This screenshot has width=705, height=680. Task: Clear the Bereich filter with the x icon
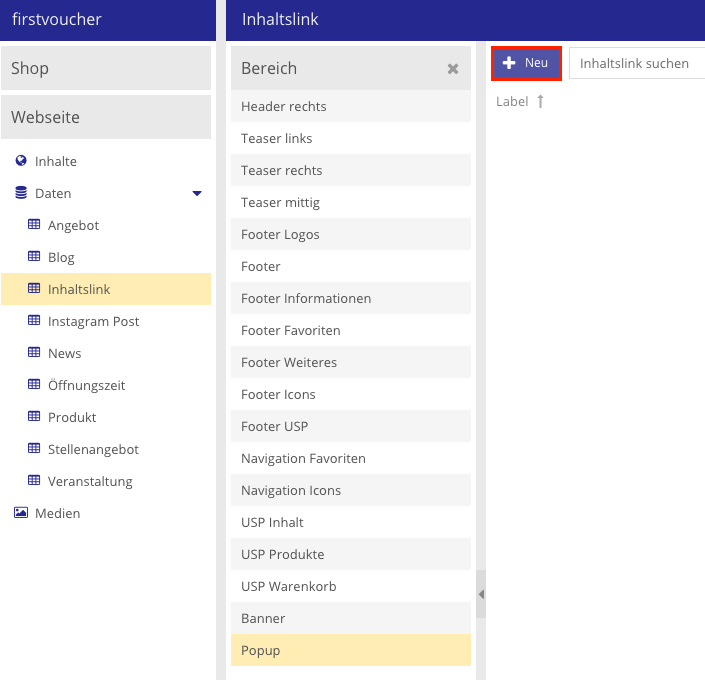coord(453,69)
